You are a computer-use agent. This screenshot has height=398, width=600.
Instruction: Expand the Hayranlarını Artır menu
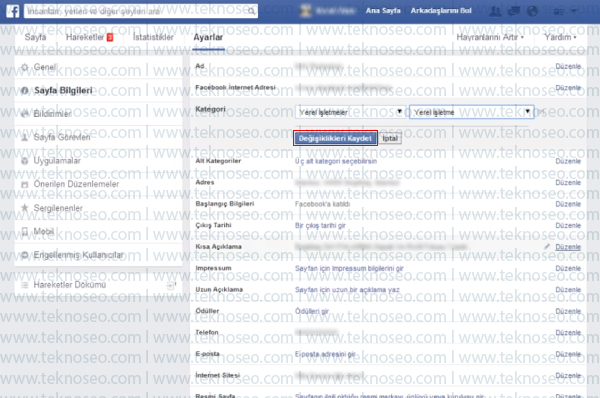pyautogui.click(x=490, y=37)
